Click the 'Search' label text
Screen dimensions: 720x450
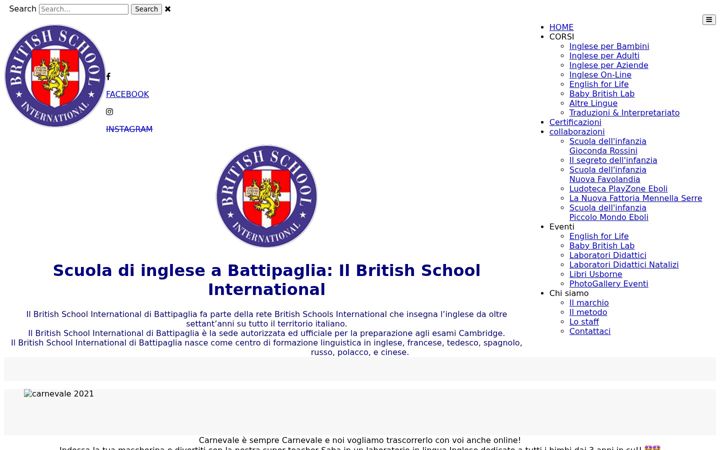[22, 9]
